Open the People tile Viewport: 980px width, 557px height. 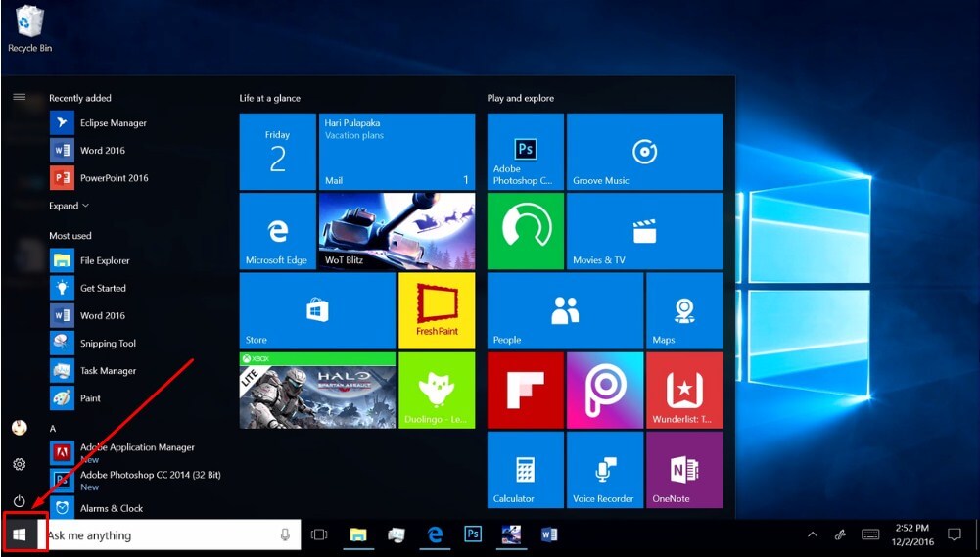click(x=565, y=310)
